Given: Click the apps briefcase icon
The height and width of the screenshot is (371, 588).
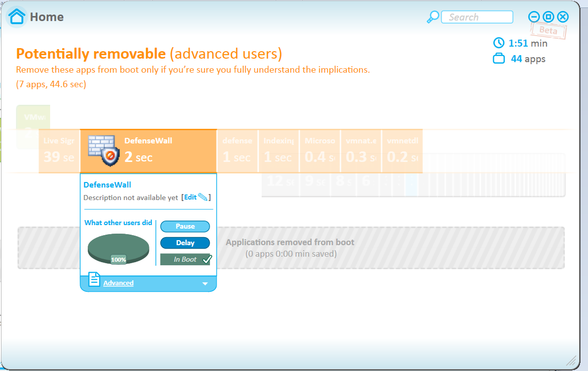Looking at the screenshot, I should pyautogui.click(x=499, y=59).
